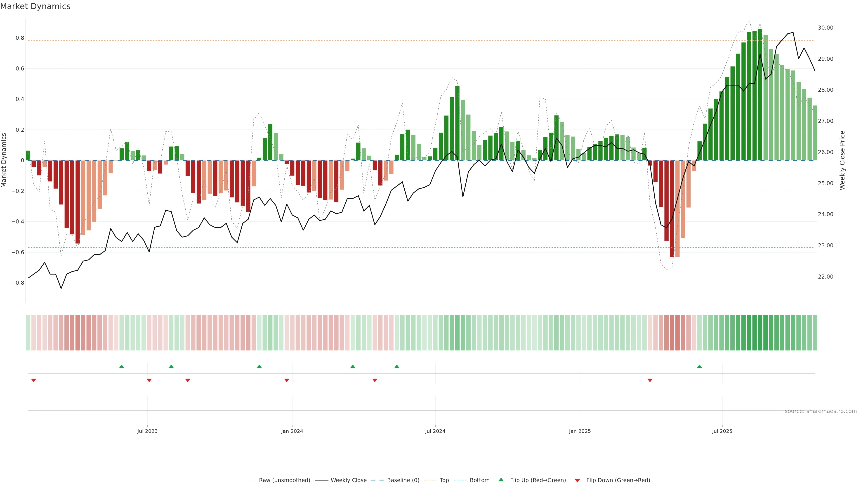Hide the Bottom threshold line via legend
The width and height of the screenshot is (868, 488).
tap(479, 480)
